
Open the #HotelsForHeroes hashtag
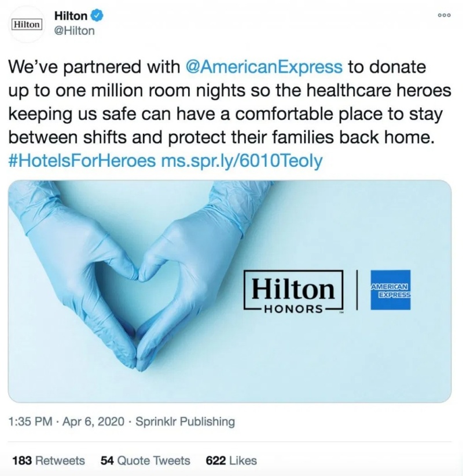(x=82, y=160)
